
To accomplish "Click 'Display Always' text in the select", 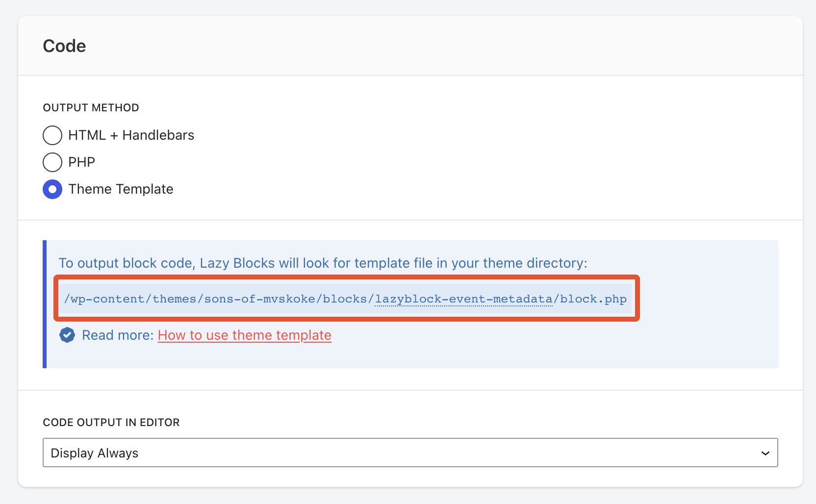I will [95, 453].
